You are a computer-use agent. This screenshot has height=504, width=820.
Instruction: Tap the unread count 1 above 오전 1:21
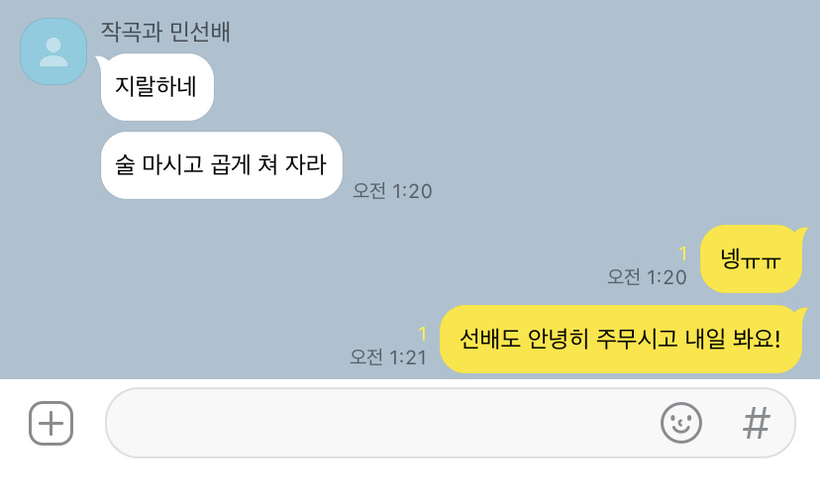pos(423,334)
